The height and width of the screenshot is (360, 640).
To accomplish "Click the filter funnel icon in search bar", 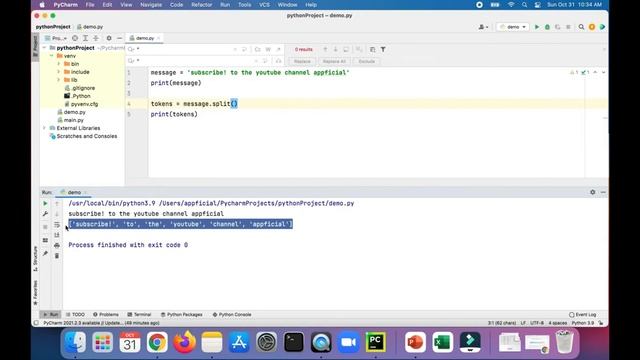I will [383, 49].
